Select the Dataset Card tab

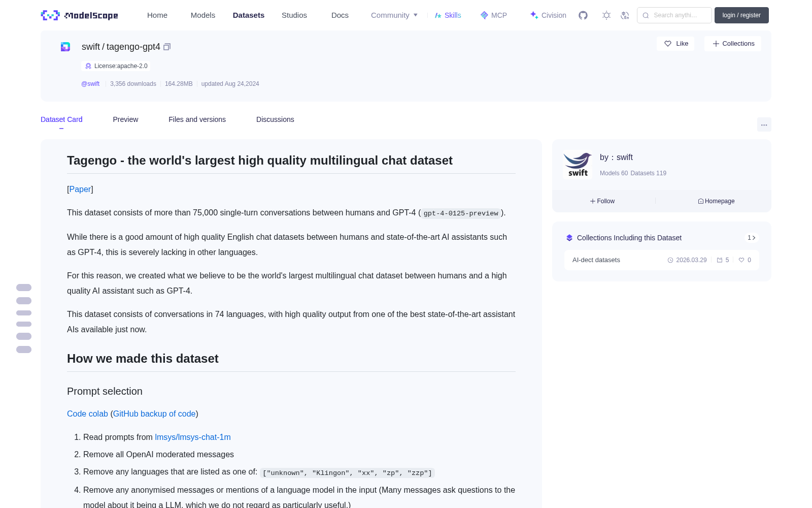point(61,119)
